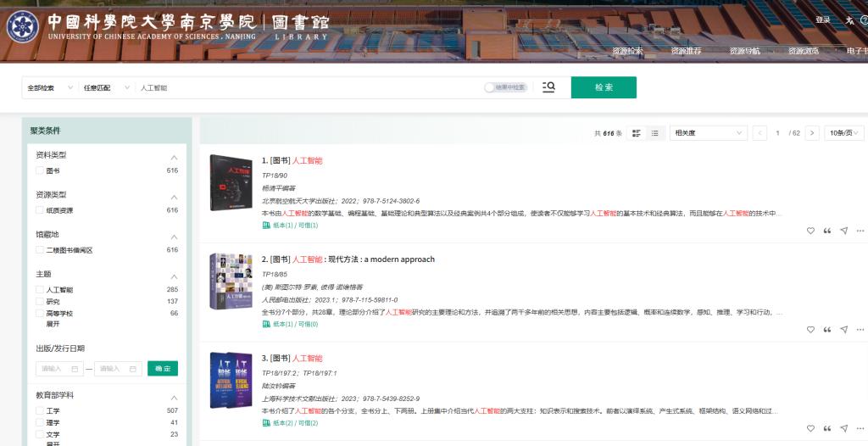Click the cite quote icon for second book
Screen dimensions: 868x446
tap(827, 330)
